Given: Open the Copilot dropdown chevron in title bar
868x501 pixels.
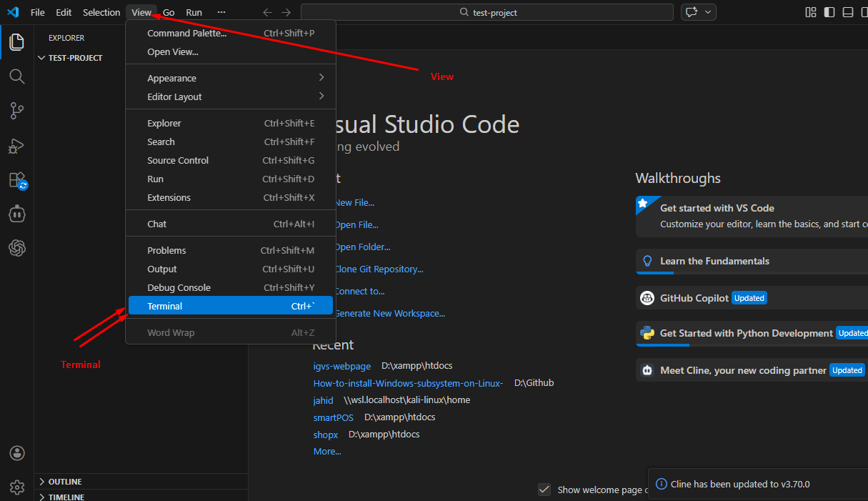Looking at the screenshot, I should pyautogui.click(x=708, y=12).
